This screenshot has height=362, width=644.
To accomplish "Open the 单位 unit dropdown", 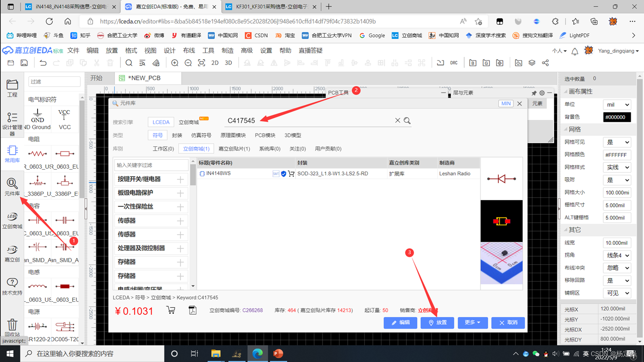I will (617, 105).
